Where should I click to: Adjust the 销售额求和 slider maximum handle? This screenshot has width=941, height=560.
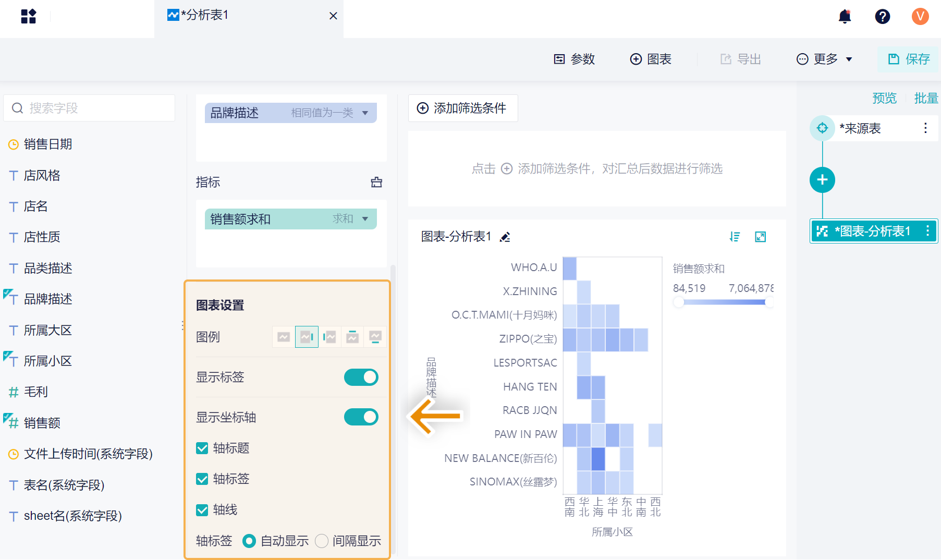coord(769,302)
